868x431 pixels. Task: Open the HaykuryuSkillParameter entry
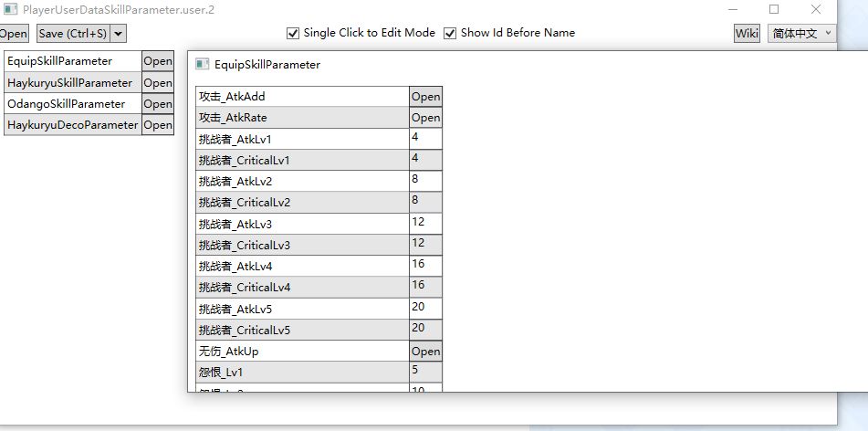pos(157,82)
